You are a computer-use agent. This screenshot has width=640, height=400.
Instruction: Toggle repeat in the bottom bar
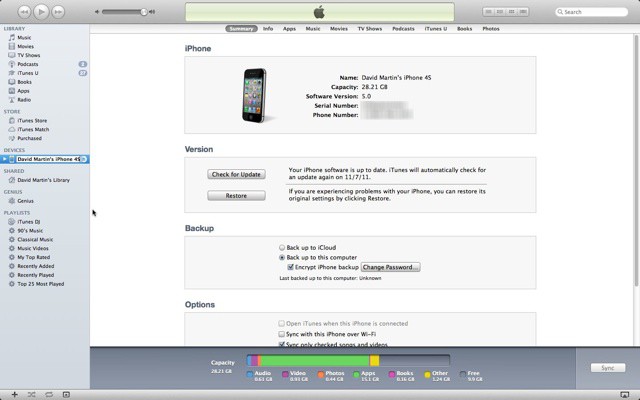[49, 395]
